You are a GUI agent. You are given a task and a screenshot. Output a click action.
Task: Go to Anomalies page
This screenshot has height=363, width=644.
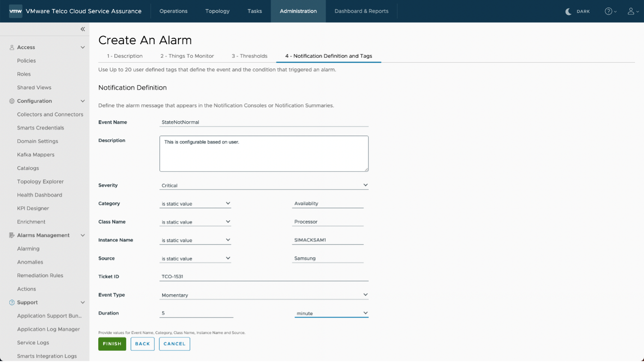click(30, 262)
